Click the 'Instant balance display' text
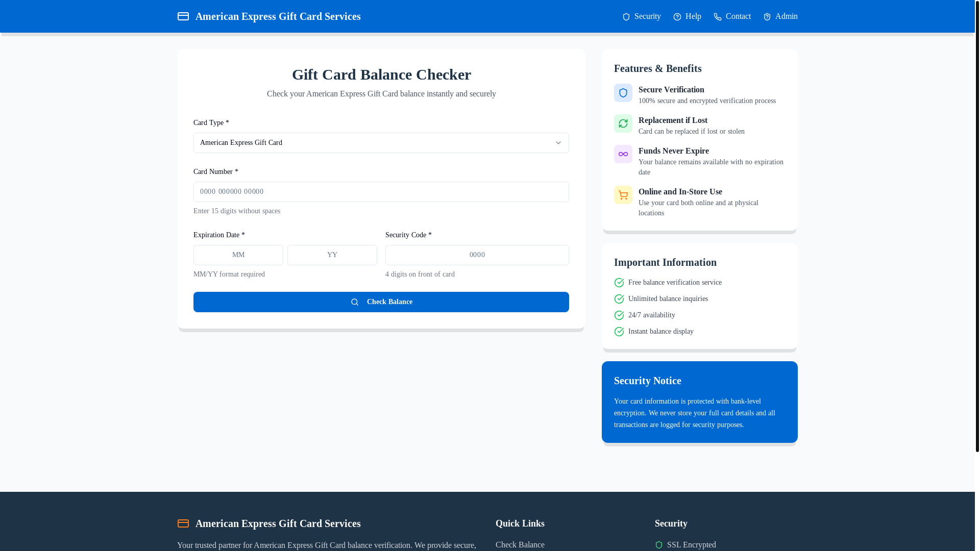The height and width of the screenshot is (551, 980). tap(661, 332)
